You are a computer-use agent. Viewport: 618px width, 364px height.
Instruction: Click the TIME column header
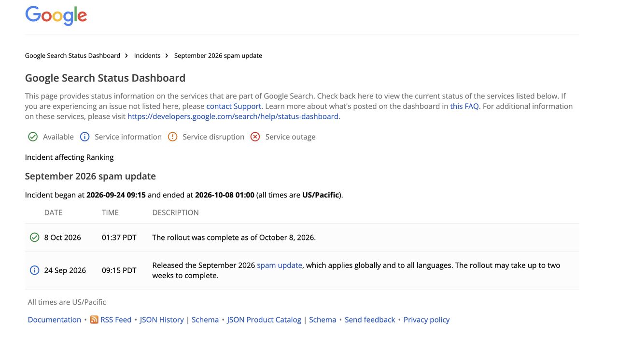(x=110, y=212)
